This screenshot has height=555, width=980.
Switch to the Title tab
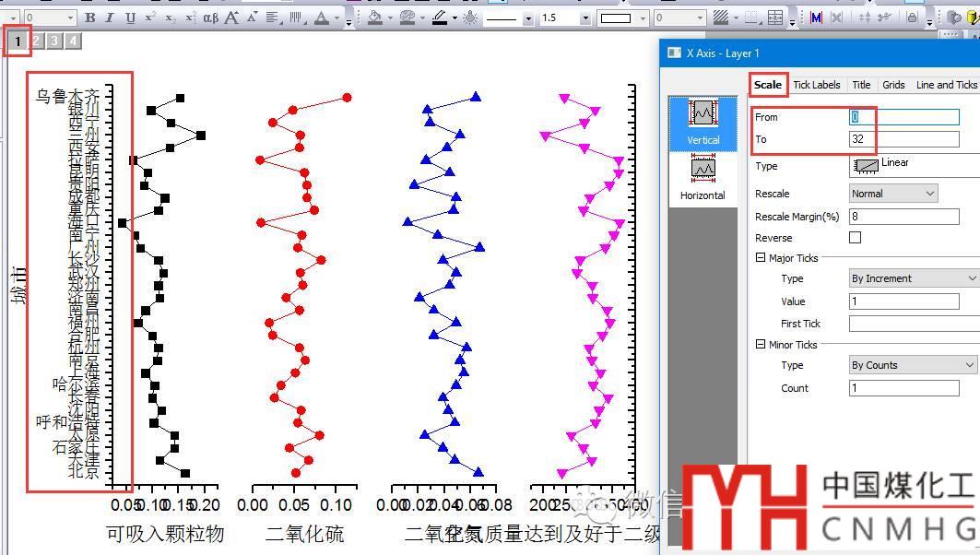tap(861, 85)
